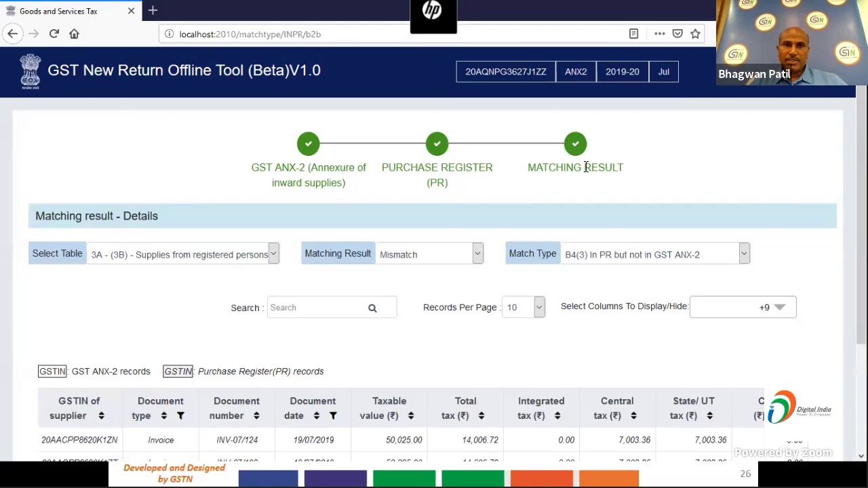Close the Goods and Services Tax tab
This screenshot has width=868, height=488.
(x=131, y=11)
